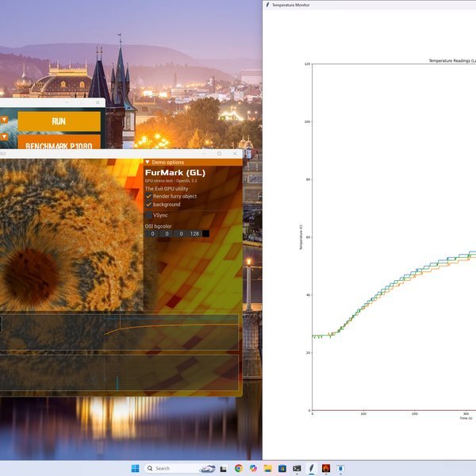
Task: Open the OSI bgcolor black color swatch
Action: [205, 233]
